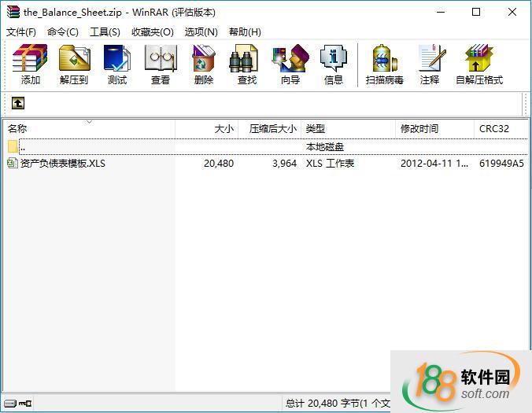Open the 查看 (View) tool
This screenshot has width=532, height=413.
[161, 65]
